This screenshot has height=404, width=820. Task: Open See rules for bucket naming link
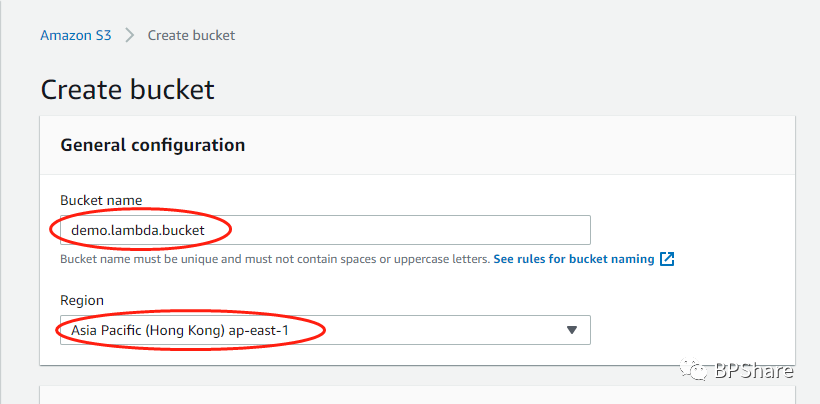573,259
